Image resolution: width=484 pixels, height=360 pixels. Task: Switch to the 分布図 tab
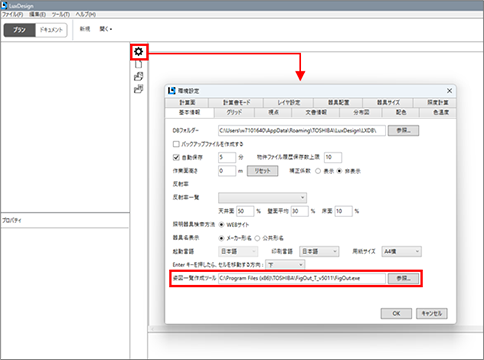[x=361, y=113]
